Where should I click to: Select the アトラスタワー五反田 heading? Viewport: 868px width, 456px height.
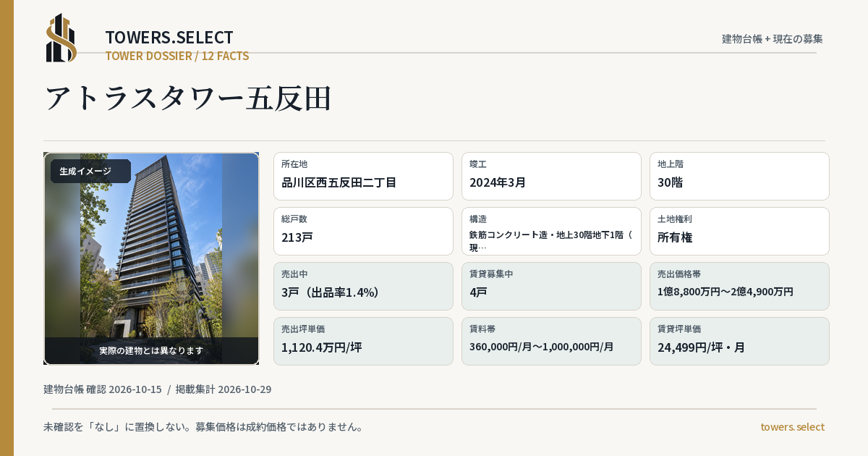coord(188,98)
